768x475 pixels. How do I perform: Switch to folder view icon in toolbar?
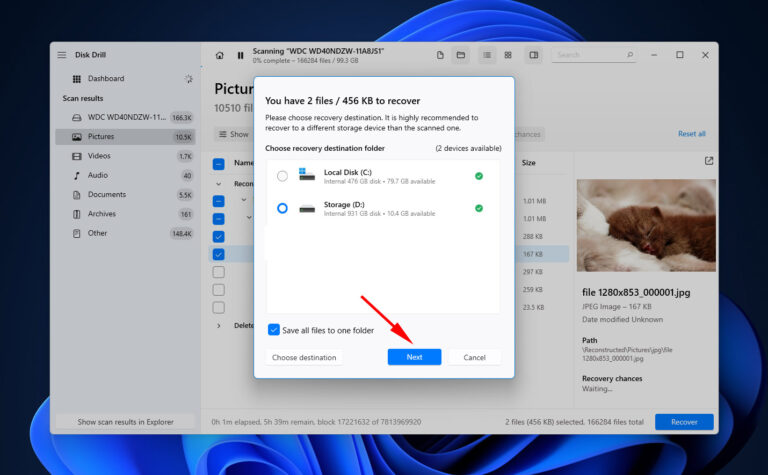click(x=461, y=55)
